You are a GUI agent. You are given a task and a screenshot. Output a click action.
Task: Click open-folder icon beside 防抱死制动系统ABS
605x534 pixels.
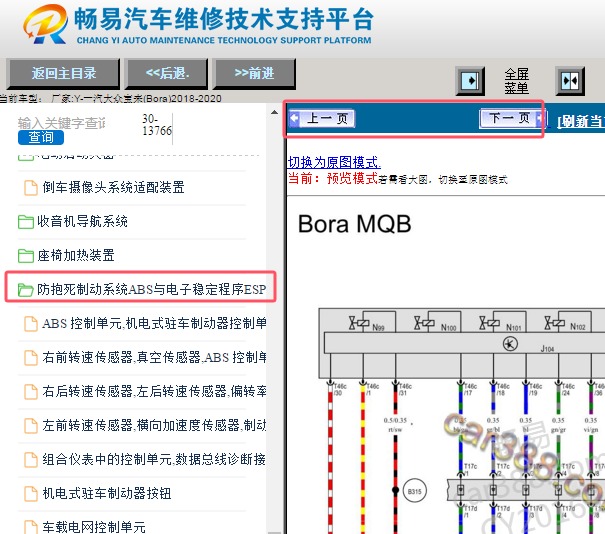click(x=25, y=290)
